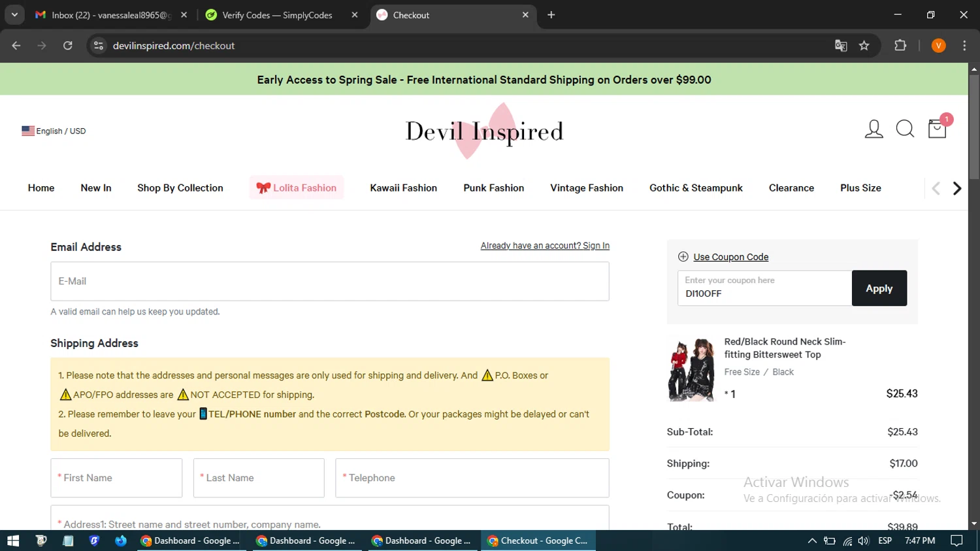The width and height of the screenshot is (980, 551).
Task: Click Already have an account? Sign In
Action: (x=545, y=246)
